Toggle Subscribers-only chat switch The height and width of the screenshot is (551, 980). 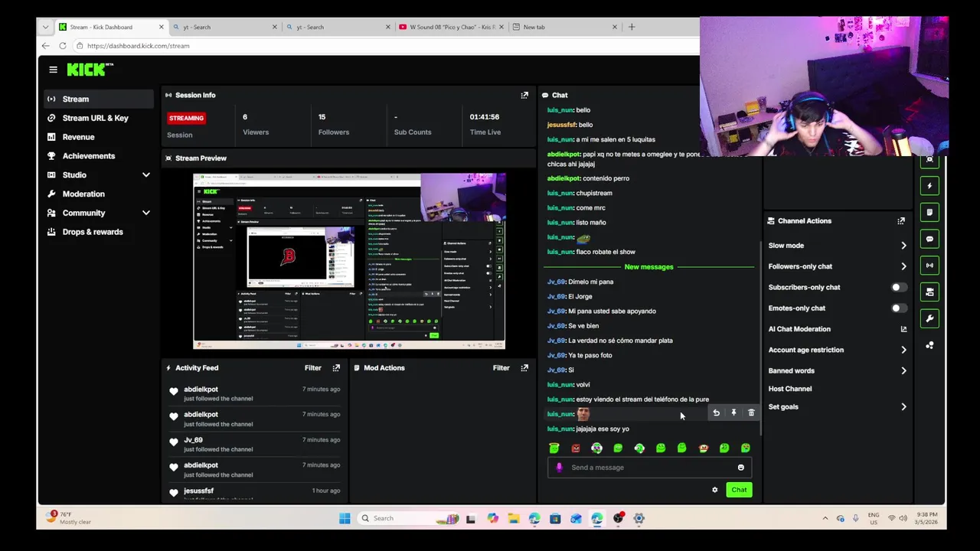[899, 287]
